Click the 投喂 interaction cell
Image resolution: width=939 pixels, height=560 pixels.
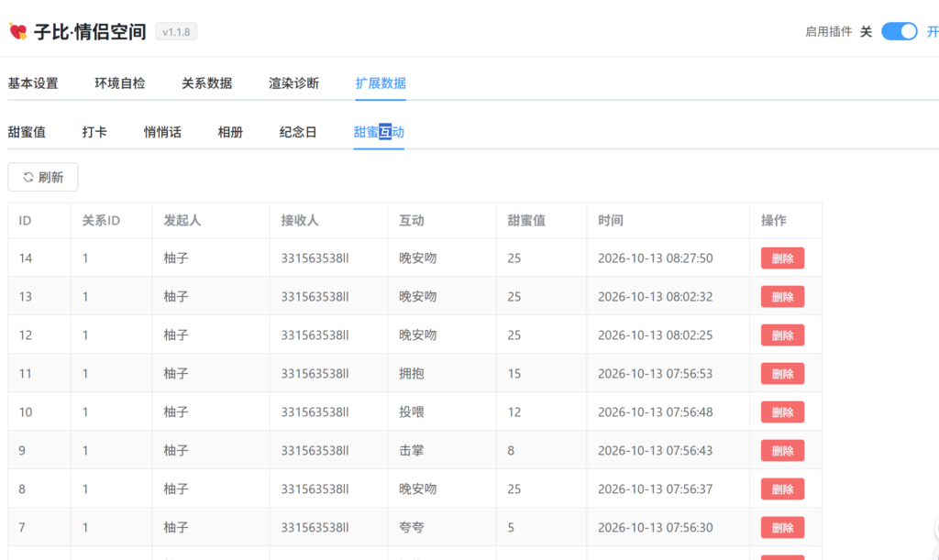click(x=412, y=412)
